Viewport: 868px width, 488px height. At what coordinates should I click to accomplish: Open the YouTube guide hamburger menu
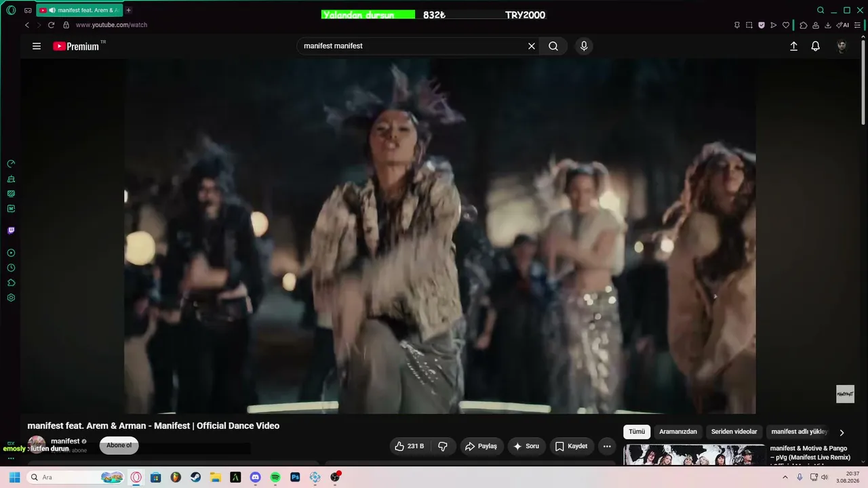pyautogui.click(x=37, y=46)
